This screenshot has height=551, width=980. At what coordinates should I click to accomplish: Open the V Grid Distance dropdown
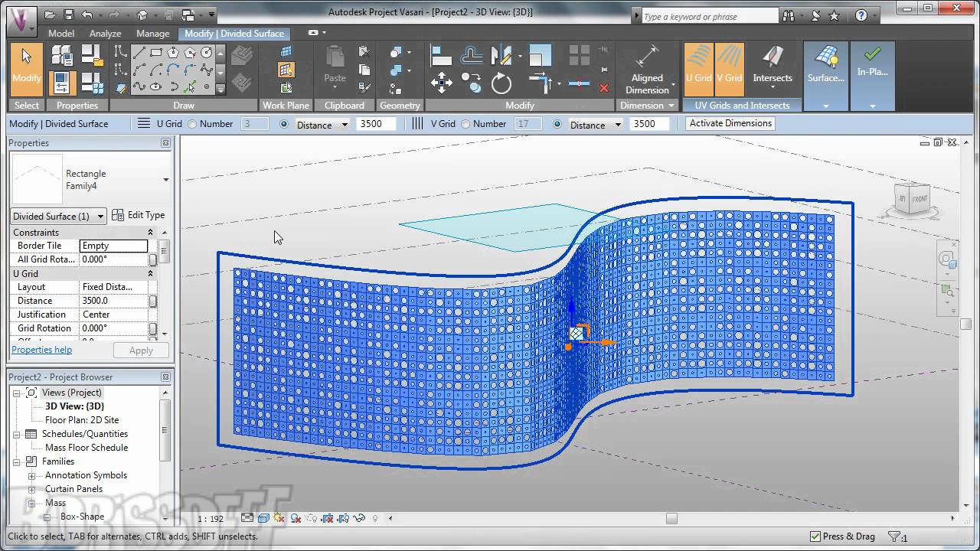pyautogui.click(x=595, y=124)
